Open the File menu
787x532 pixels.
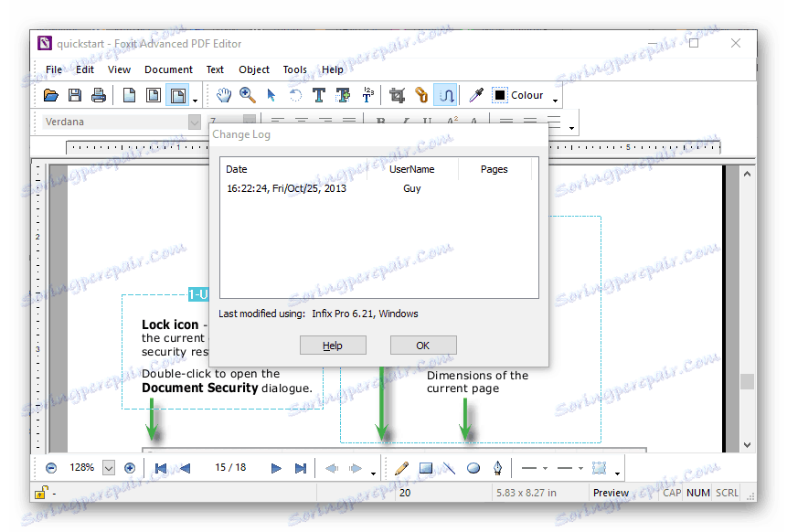pyautogui.click(x=54, y=69)
